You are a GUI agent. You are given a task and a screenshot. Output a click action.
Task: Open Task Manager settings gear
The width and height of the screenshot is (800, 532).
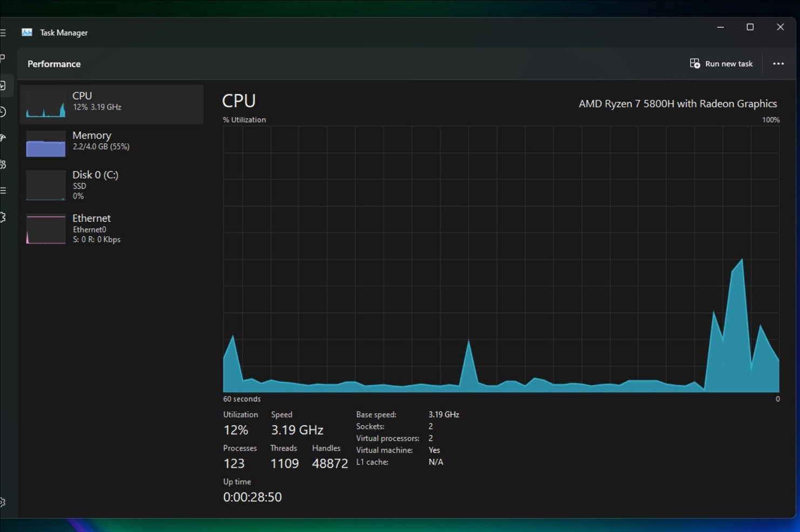[x=3, y=502]
